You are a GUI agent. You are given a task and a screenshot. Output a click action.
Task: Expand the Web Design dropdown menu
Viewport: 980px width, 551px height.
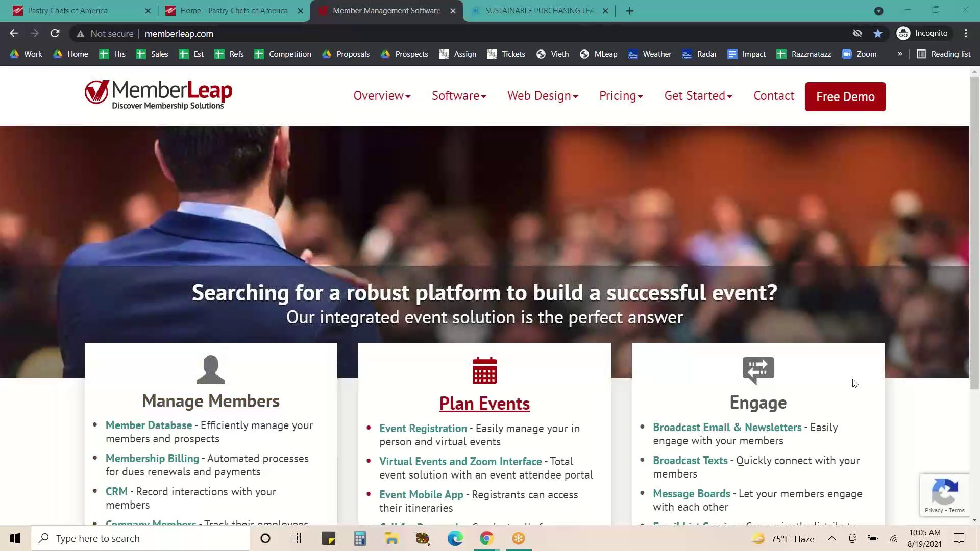pyautogui.click(x=542, y=96)
